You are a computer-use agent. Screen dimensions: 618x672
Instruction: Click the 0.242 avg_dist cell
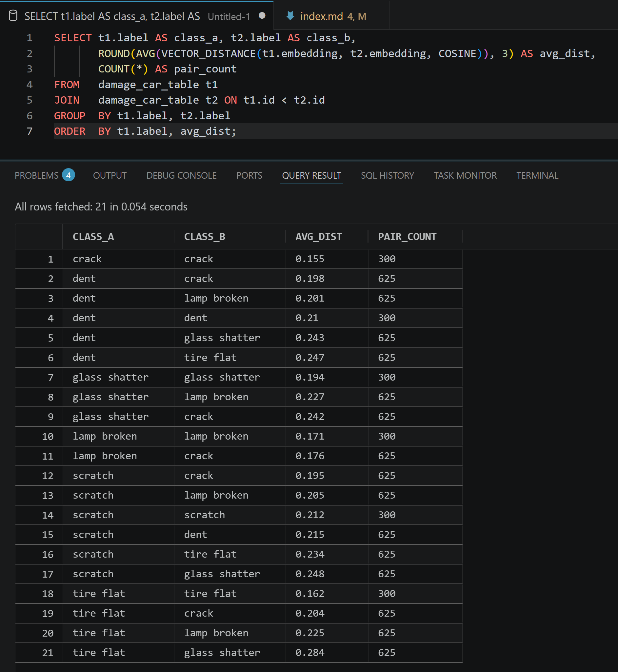tap(310, 417)
